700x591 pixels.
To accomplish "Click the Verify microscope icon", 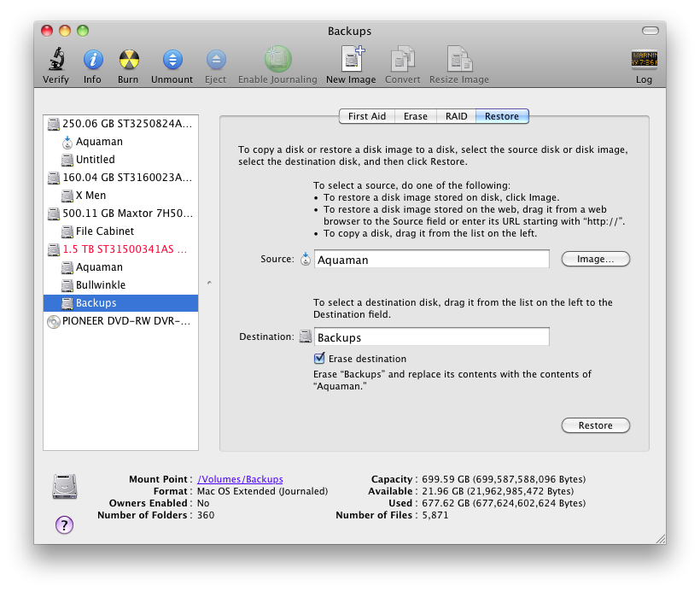I will [x=56, y=60].
